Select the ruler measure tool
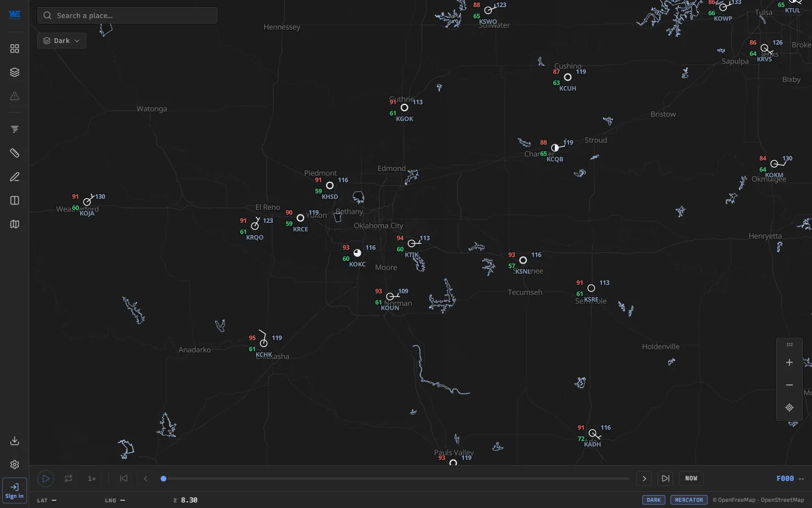This screenshot has height=508, width=812. tap(15, 153)
